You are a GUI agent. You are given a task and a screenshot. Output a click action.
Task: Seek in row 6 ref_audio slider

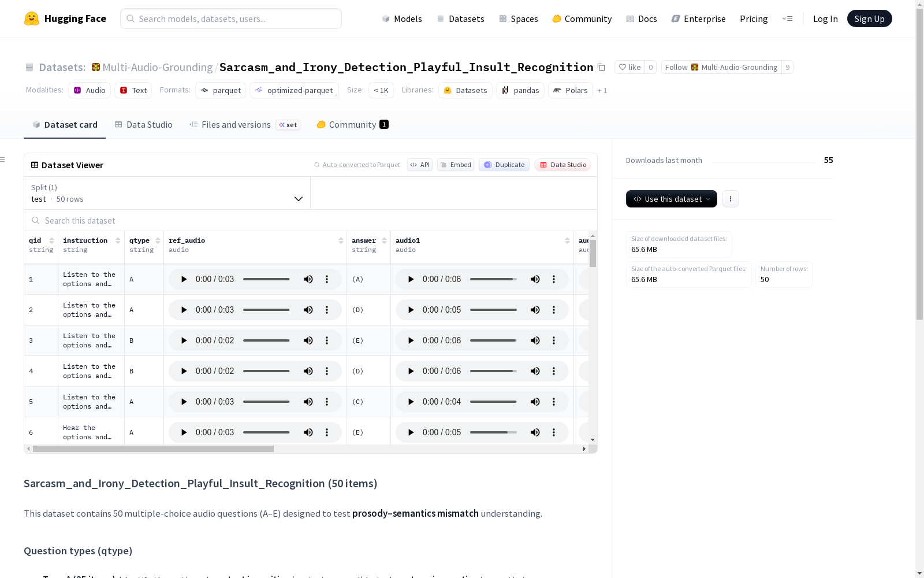[266, 432]
